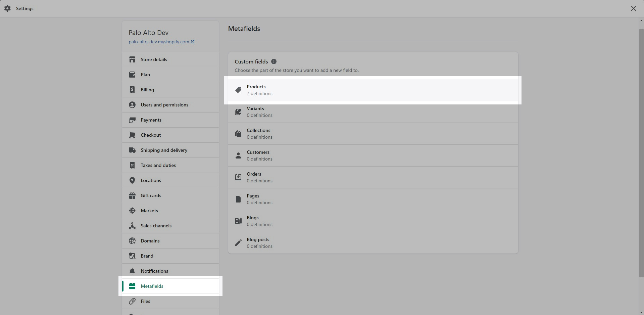Click the Settings gear icon
644x315 pixels.
(7, 8)
